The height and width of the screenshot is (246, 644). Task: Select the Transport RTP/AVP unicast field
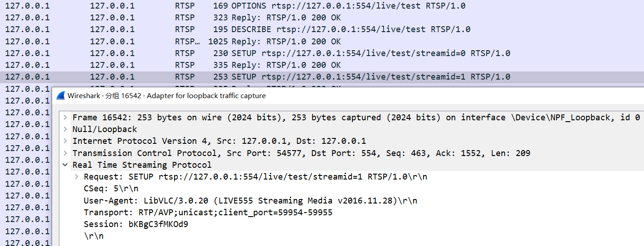[x=208, y=212]
